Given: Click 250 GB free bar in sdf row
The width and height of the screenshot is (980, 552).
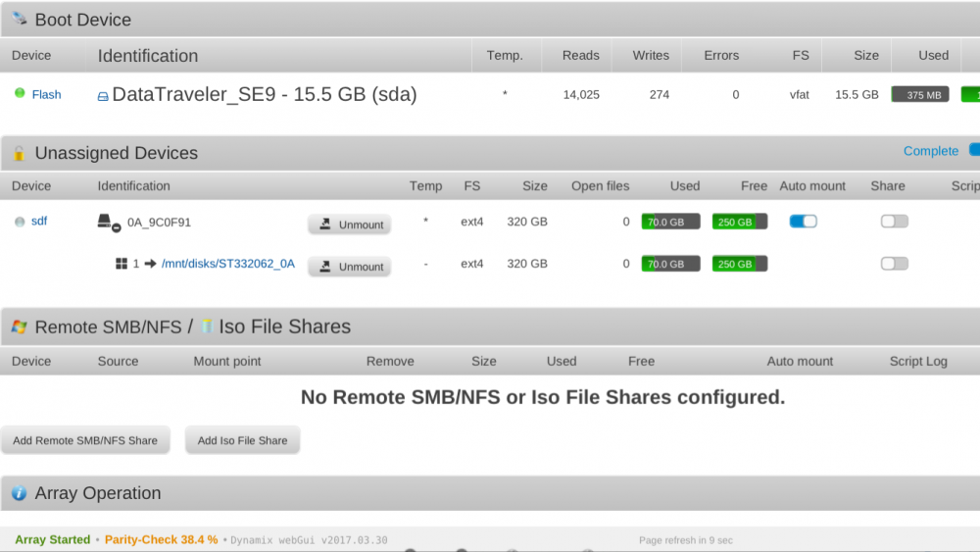Looking at the screenshot, I should click(739, 222).
